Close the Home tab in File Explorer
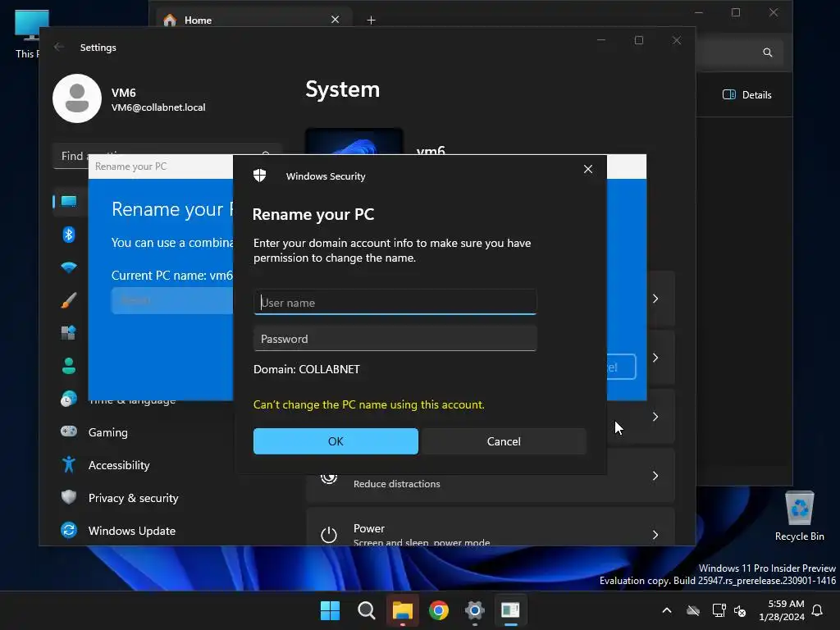Viewport: 840px width, 630px height. [336, 20]
